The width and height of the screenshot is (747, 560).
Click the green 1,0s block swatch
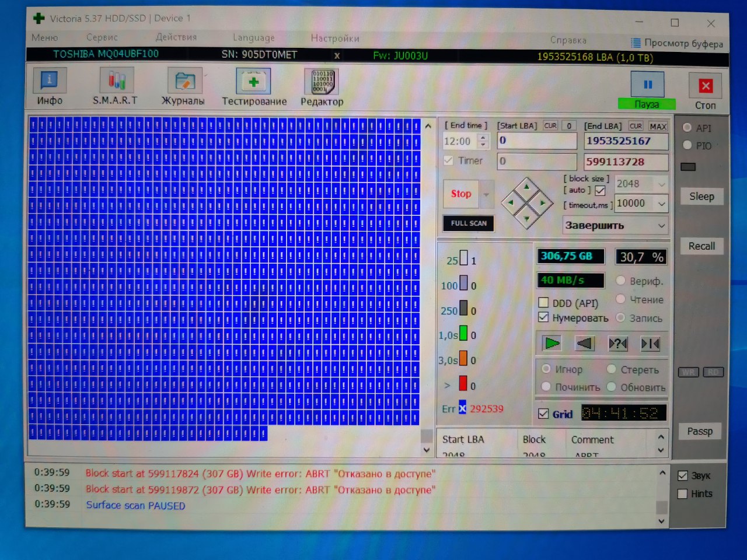(463, 333)
